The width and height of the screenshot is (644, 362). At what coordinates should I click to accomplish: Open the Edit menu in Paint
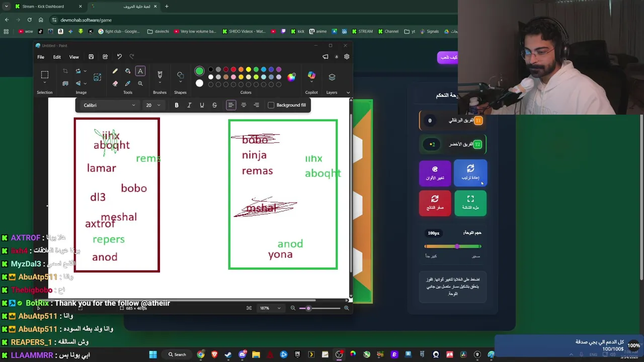(x=57, y=57)
